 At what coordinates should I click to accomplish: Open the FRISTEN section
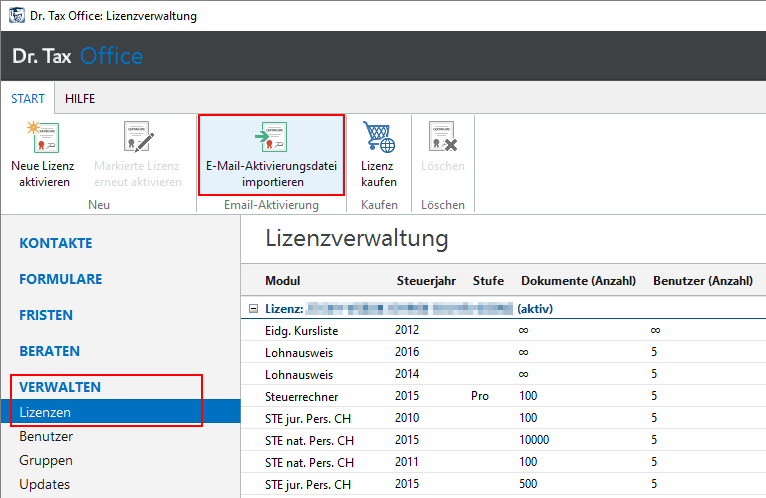coord(46,315)
